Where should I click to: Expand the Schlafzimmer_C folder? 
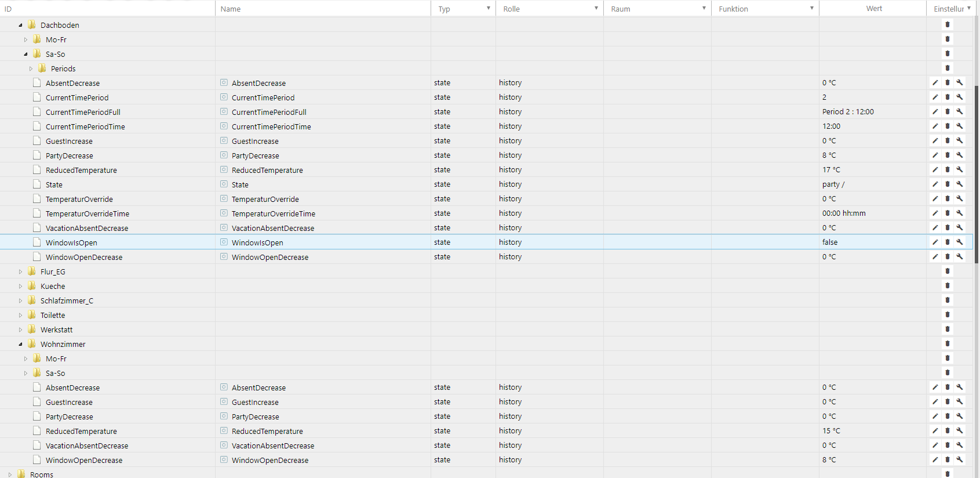tap(20, 300)
